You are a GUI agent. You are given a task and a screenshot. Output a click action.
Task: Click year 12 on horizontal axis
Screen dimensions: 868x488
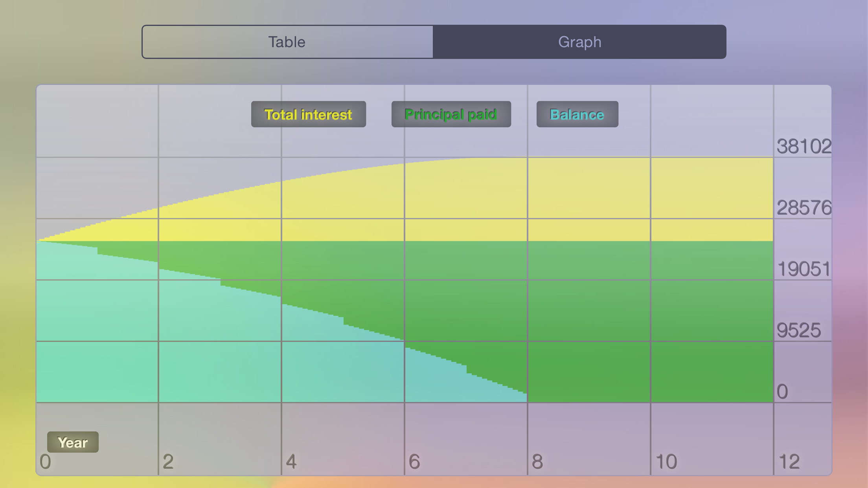(x=789, y=462)
